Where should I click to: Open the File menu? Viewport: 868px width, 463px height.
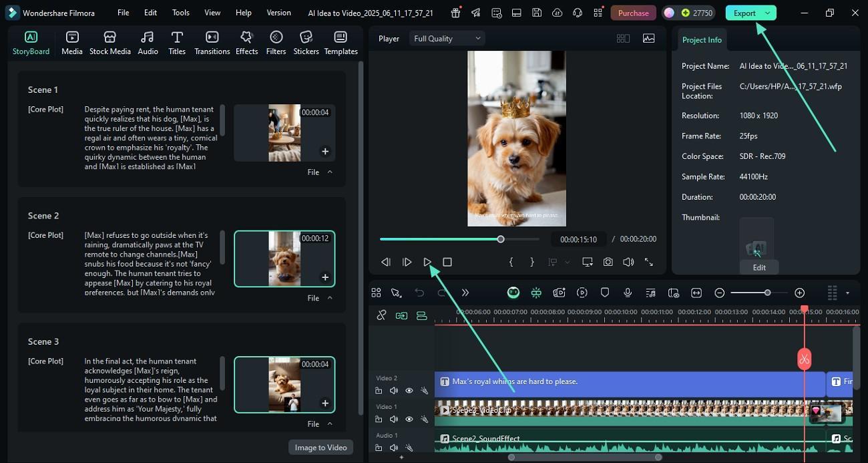(x=124, y=13)
